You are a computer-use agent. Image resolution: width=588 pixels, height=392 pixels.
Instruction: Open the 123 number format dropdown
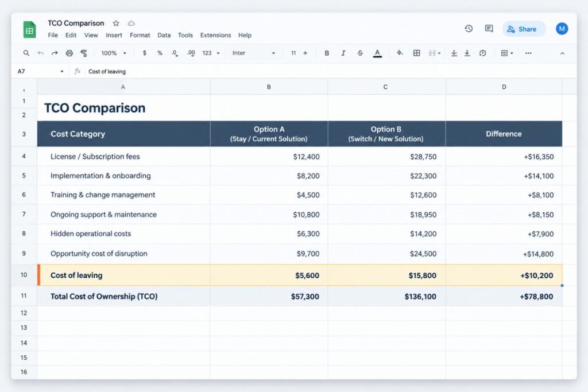(x=211, y=53)
